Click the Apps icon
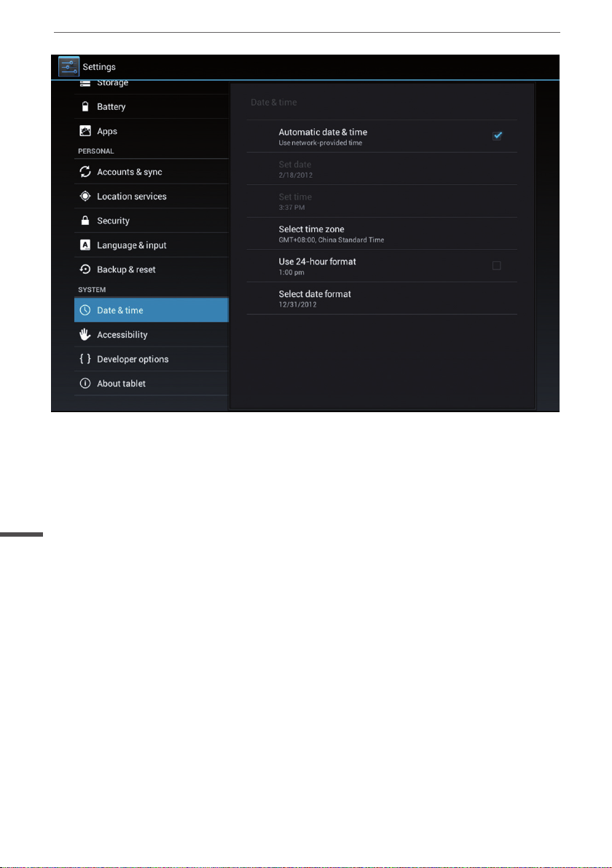The width and height of the screenshot is (612, 868). click(85, 130)
